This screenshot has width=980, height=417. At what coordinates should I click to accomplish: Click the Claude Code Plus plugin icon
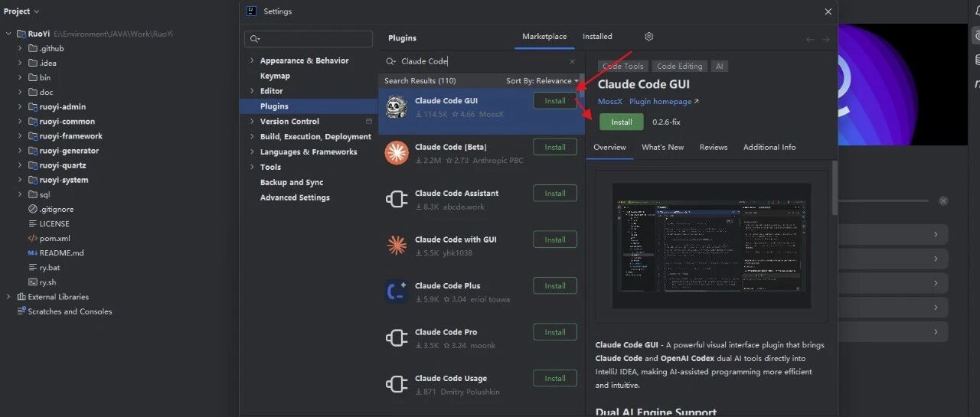point(397,292)
